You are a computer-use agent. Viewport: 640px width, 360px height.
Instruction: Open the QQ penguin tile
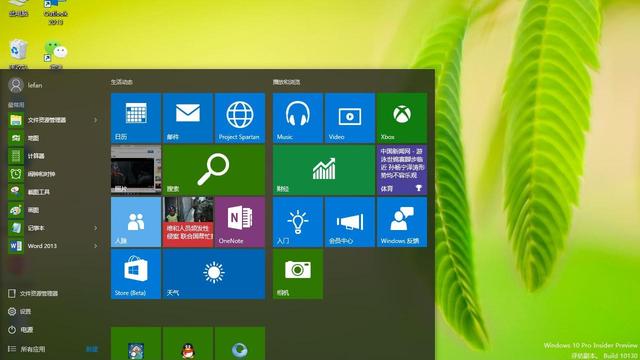click(x=188, y=344)
